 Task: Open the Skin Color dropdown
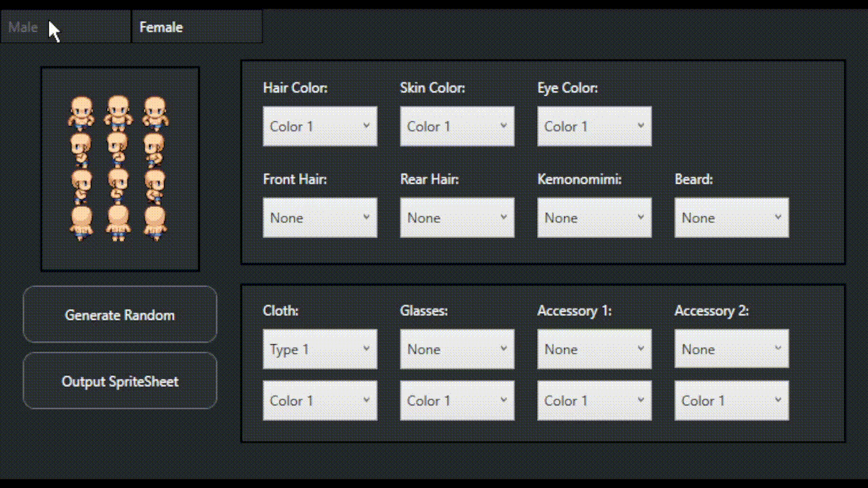[x=457, y=126]
